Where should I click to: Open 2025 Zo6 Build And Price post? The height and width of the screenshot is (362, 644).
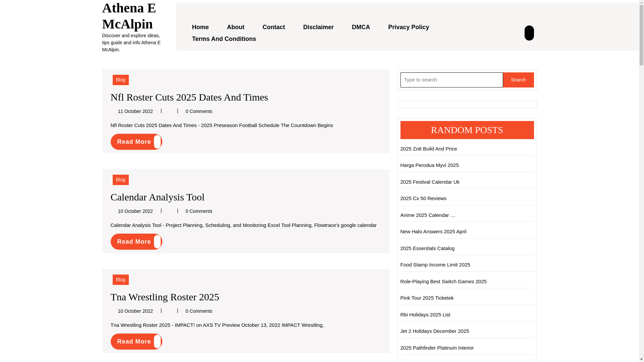[x=429, y=149]
